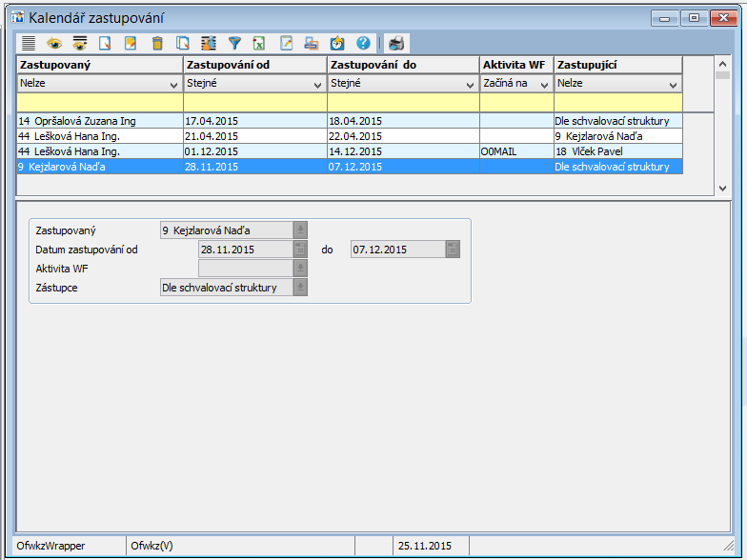Select the Opršalová Zuzana Ing row
The width and height of the screenshot is (747, 560).
[x=99, y=121]
